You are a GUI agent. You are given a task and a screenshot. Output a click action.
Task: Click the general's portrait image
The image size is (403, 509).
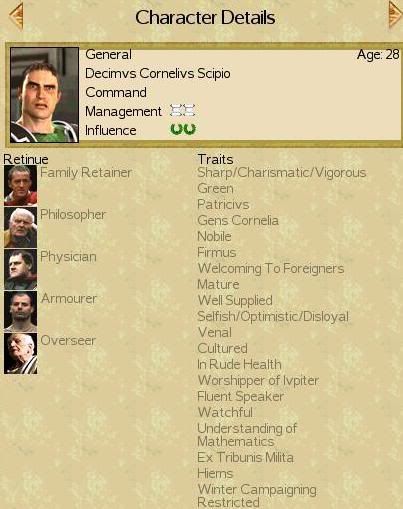point(44,95)
